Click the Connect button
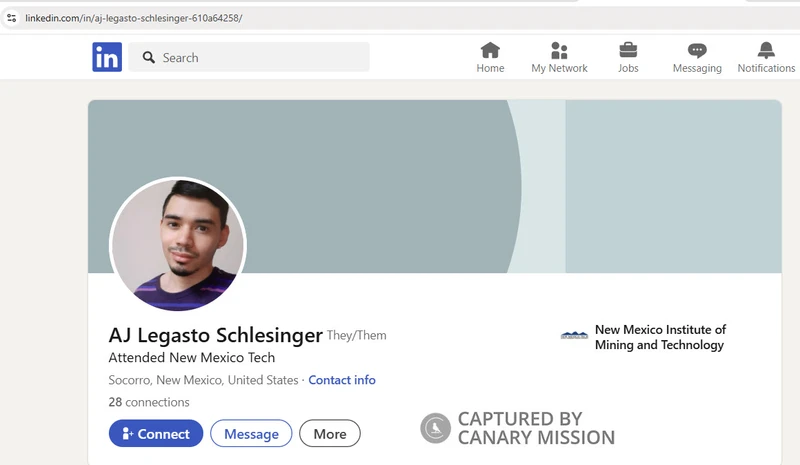This screenshot has height=465, width=800. pyautogui.click(x=156, y=433)
